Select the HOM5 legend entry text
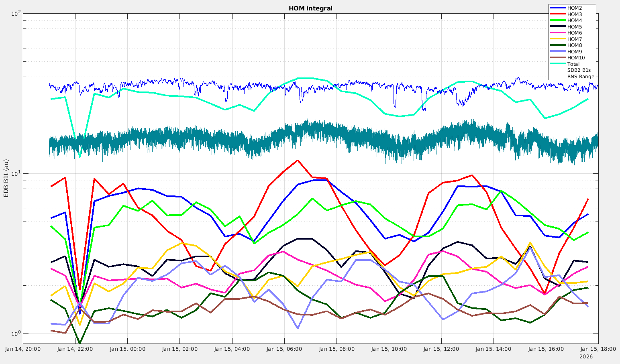This screenshot has height=364, width=620. [x=574, y=27]
